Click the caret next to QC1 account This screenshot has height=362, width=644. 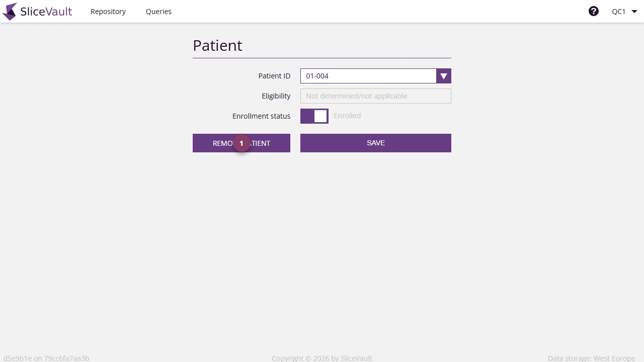tap(633, 11)
